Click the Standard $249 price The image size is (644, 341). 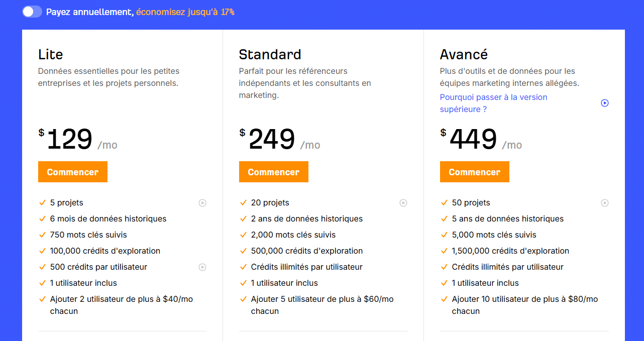coord(272,140)
